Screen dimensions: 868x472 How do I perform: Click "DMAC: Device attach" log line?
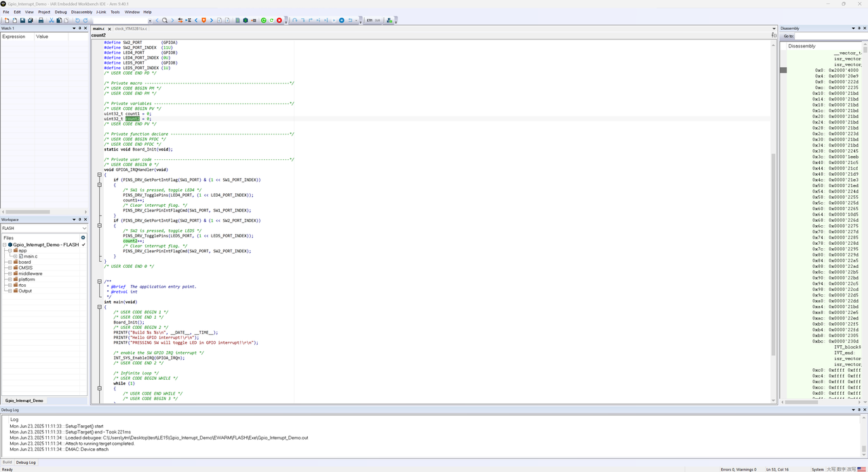(x=59, y=450)
